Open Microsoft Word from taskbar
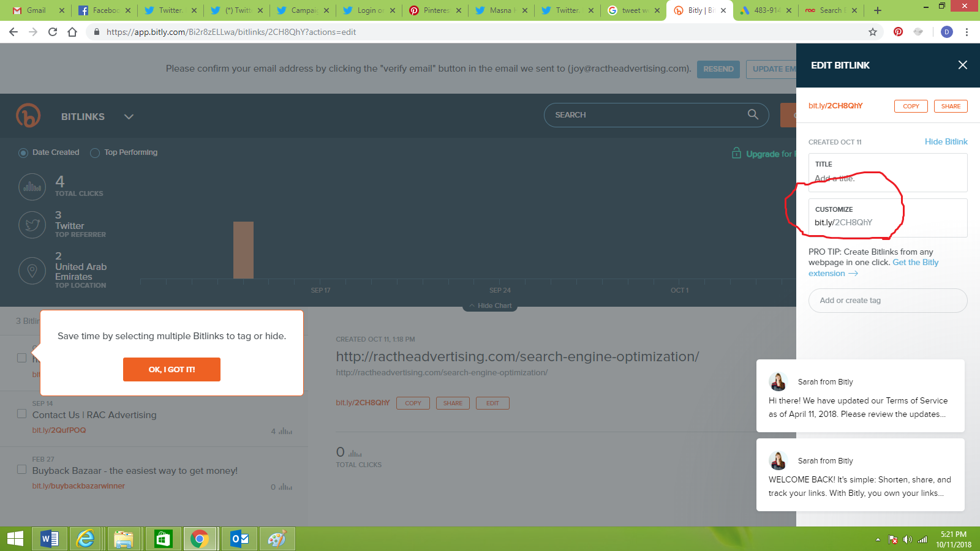This screenshot has width=980, height=551. [x=50, y=539]
